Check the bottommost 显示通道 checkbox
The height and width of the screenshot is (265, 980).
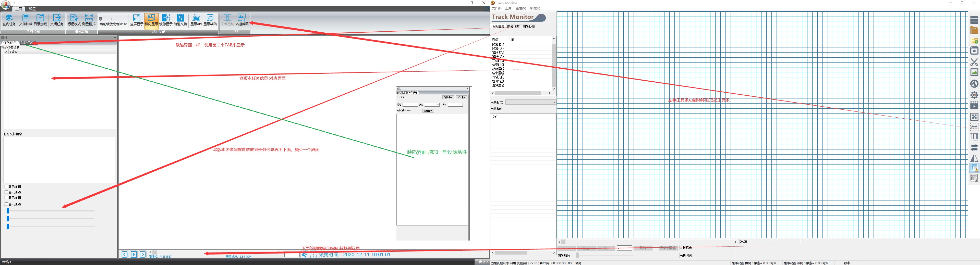6,204
